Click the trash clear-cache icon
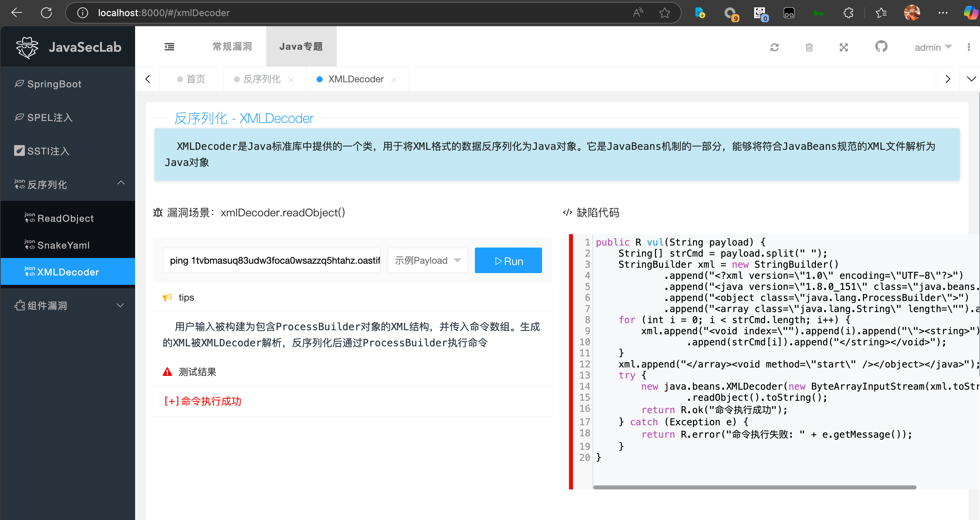Screen dimensions: 980x520 809,47
